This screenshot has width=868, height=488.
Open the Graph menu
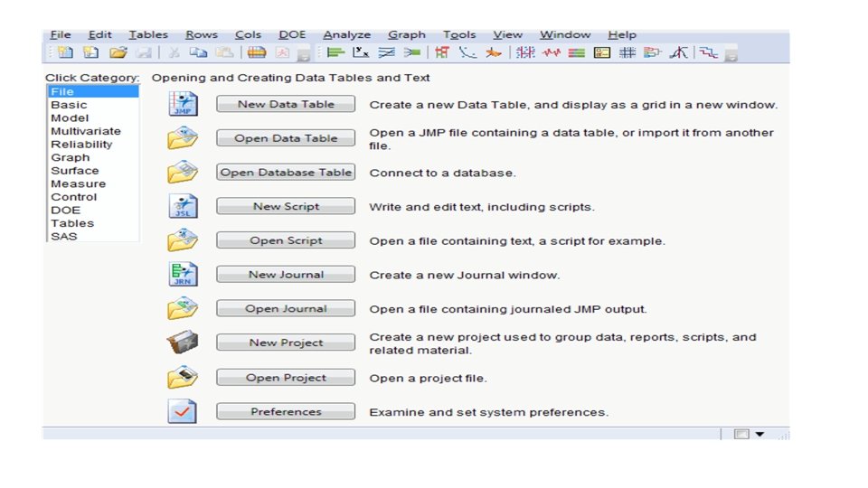point(406,35)
